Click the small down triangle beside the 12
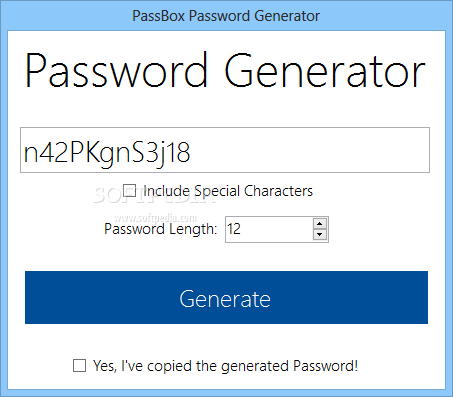This screenshot has width=453, height=397. pyautogui.click(x=320, y=235)
